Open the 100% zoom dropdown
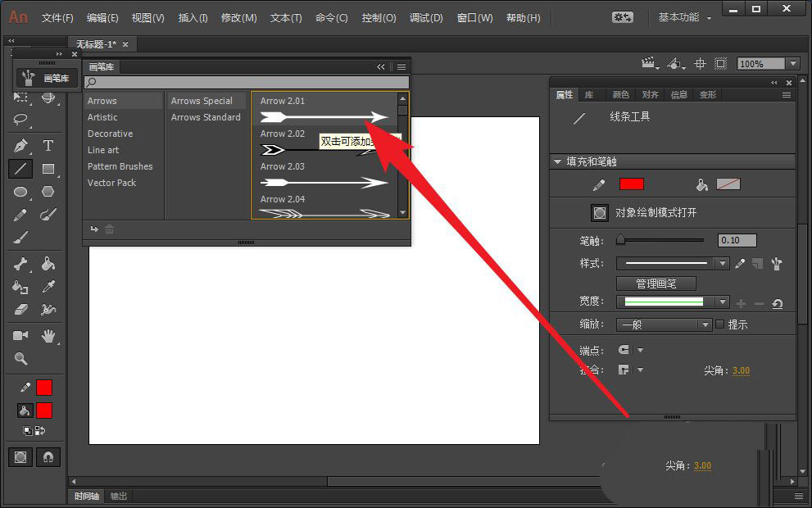 pos(793,64)
